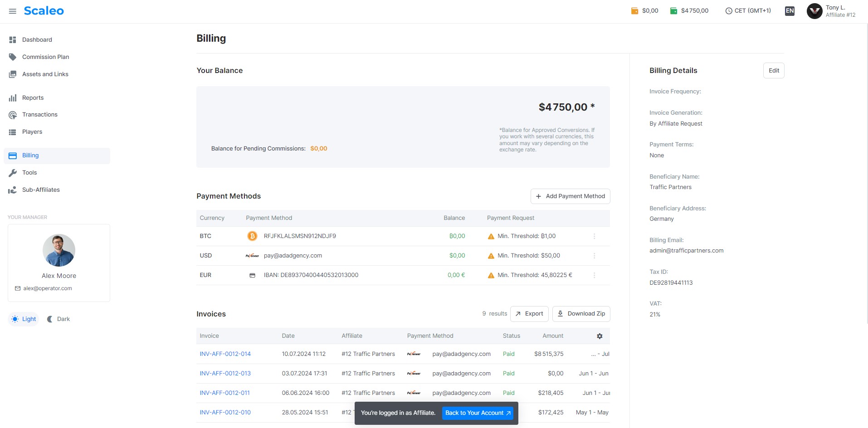The image size is (868, 428).
Task: Toggle the hamburger menu at top left
Action: click(13, 11)
